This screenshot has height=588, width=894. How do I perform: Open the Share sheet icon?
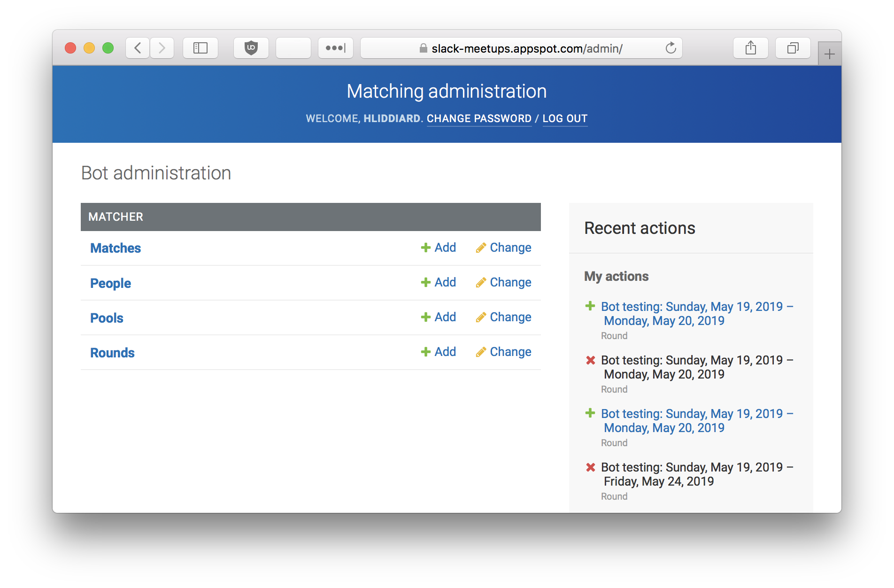[x=751, y=48]
